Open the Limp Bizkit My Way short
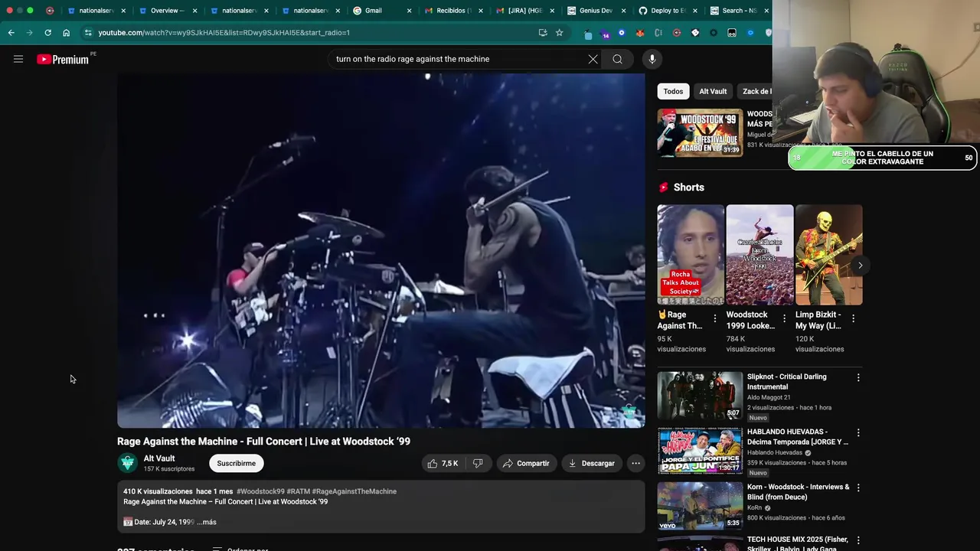980x551 pixels. [828, 255]
